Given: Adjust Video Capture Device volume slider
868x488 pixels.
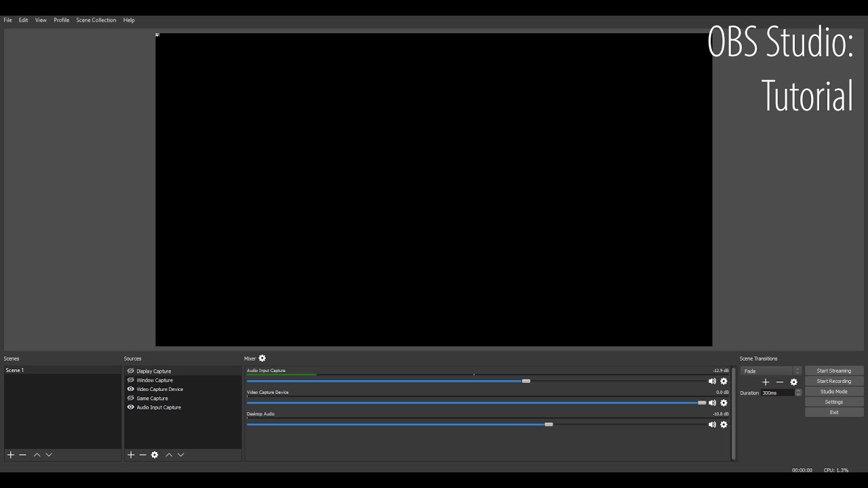Looking at the screenshot, I should 702,403.
